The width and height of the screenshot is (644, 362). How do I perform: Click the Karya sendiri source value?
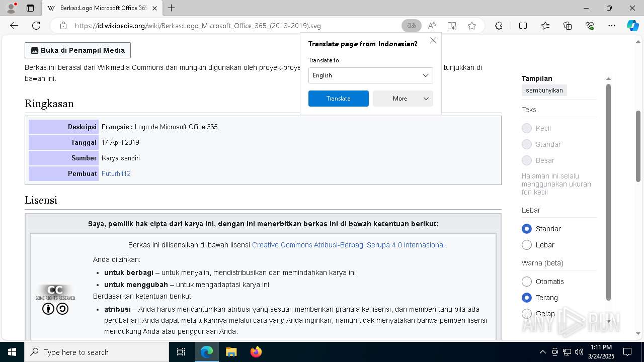121,158
